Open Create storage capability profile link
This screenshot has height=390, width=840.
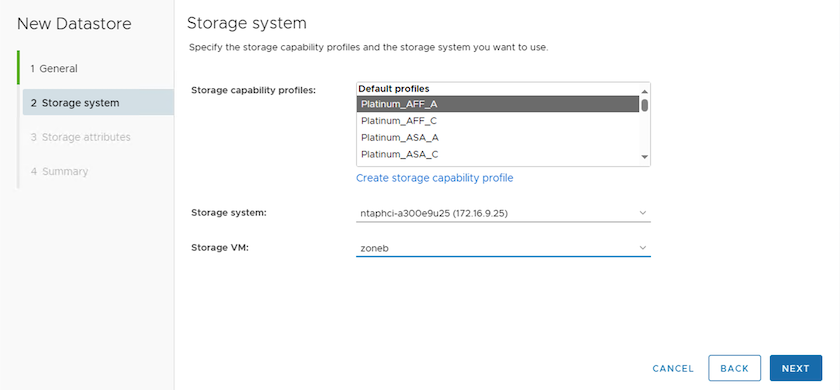click(434, 178)
